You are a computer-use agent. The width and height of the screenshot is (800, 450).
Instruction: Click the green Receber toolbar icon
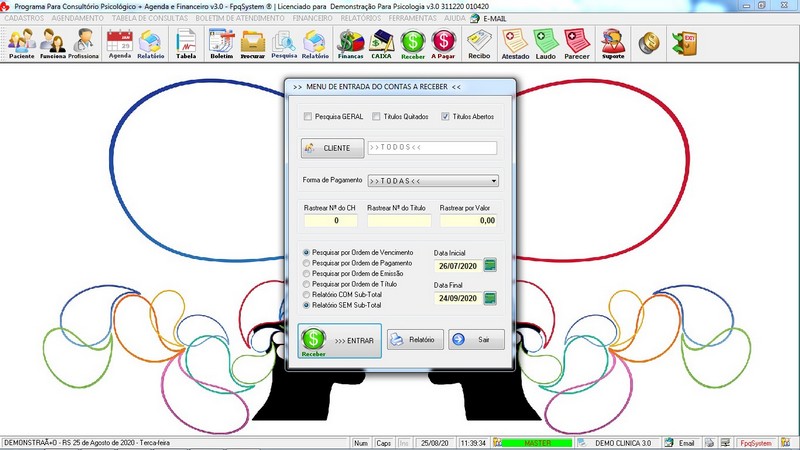(x=413, y=44)
